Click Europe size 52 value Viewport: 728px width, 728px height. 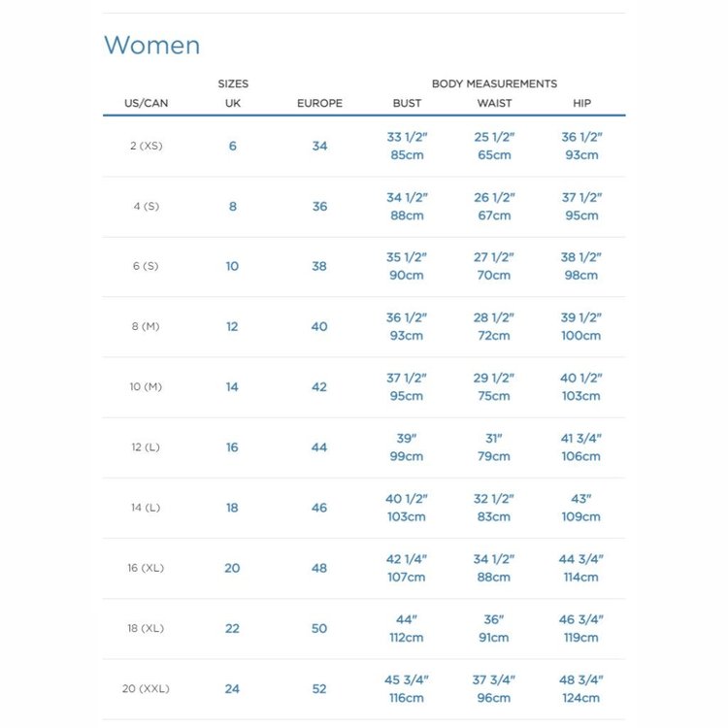319,689
